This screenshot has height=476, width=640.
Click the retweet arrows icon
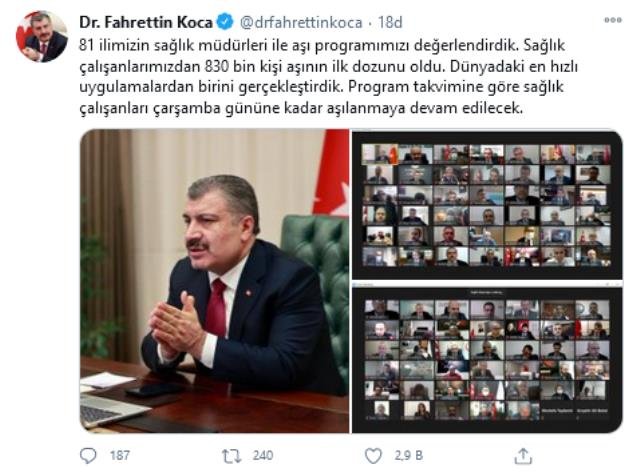[231, 456]
